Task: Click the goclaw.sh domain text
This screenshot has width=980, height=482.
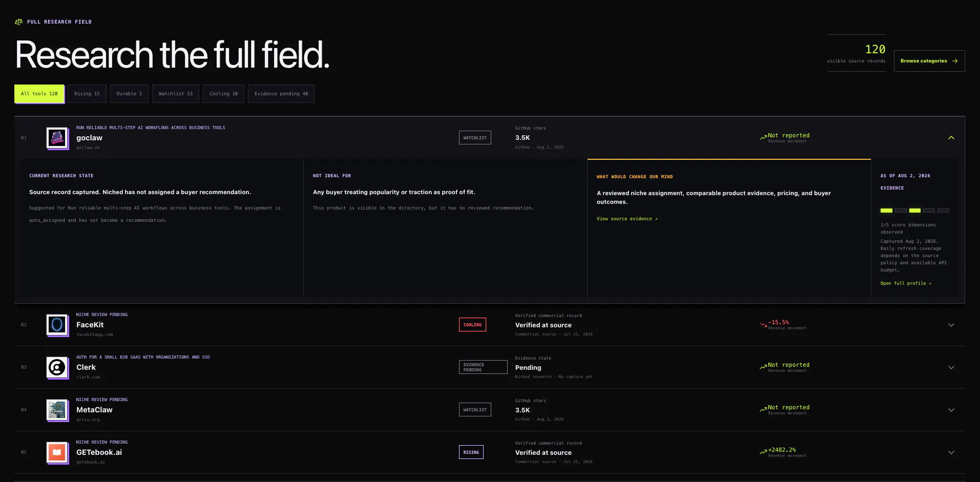Action: coord(88,148)
